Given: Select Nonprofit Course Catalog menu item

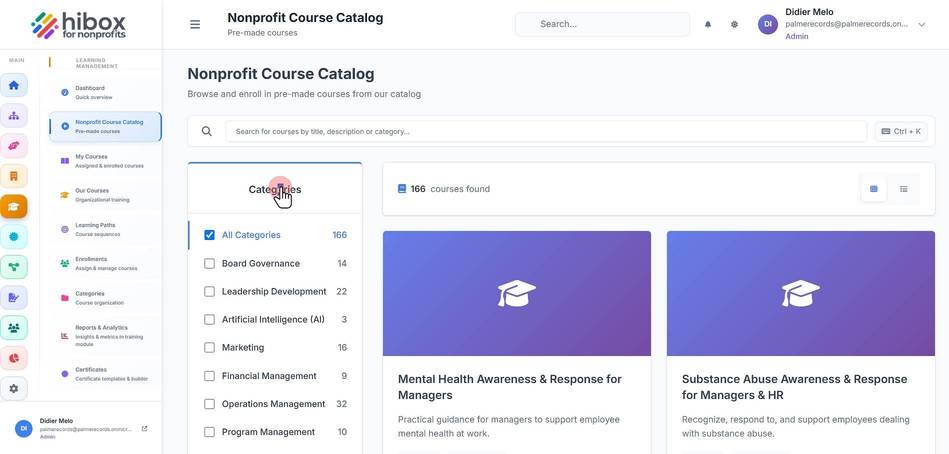Looking at the screenshot, I should [105, 127].
